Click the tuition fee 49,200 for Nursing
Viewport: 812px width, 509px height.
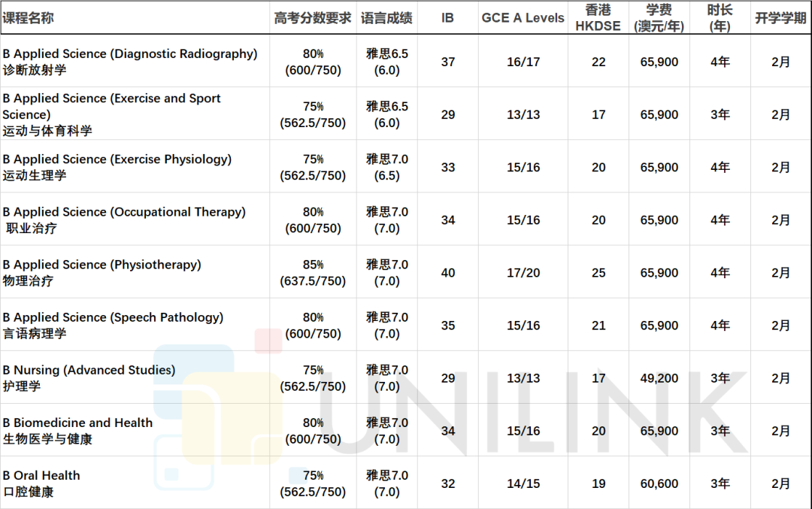[659, 378]
